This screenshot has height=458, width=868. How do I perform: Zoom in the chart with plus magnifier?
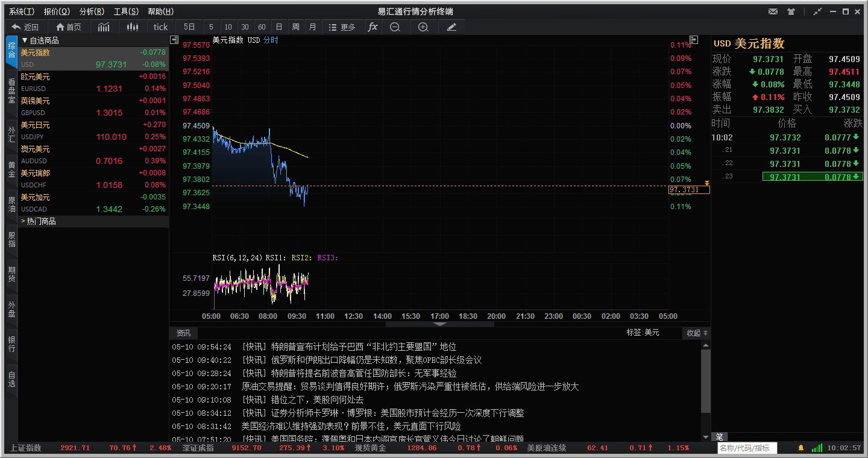423,27
